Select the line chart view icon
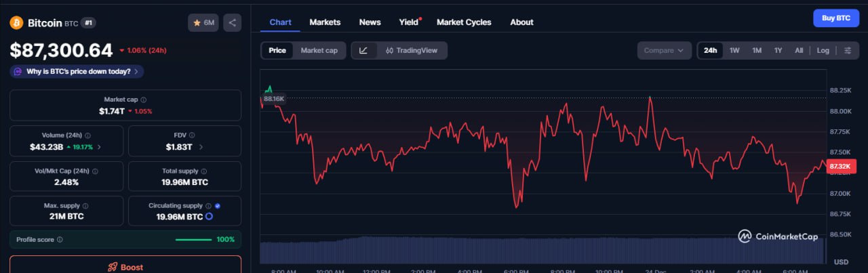The width and height of the screenshot is (868, 273). (363, 50)
